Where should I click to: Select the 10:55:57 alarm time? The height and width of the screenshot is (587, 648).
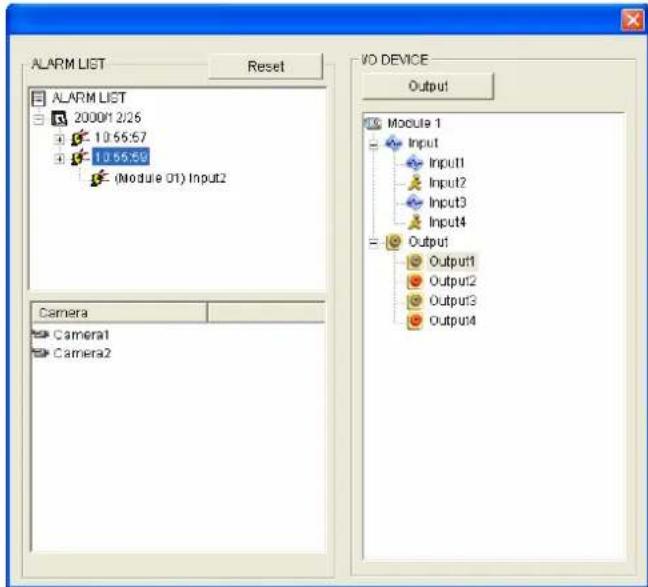coord(120,137)
